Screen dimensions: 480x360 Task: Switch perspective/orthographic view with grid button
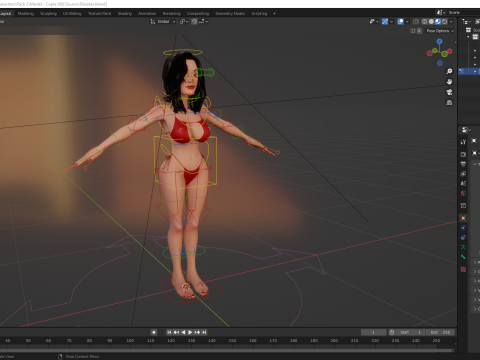point(449,102)
